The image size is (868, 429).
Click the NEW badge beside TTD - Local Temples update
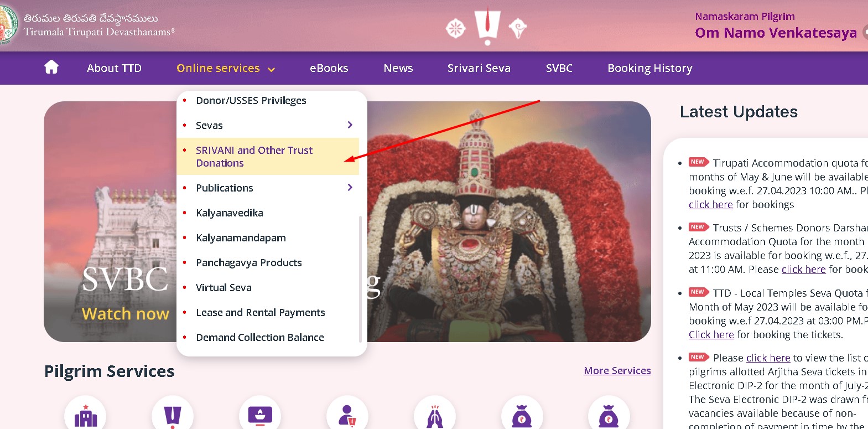(699, 292)
